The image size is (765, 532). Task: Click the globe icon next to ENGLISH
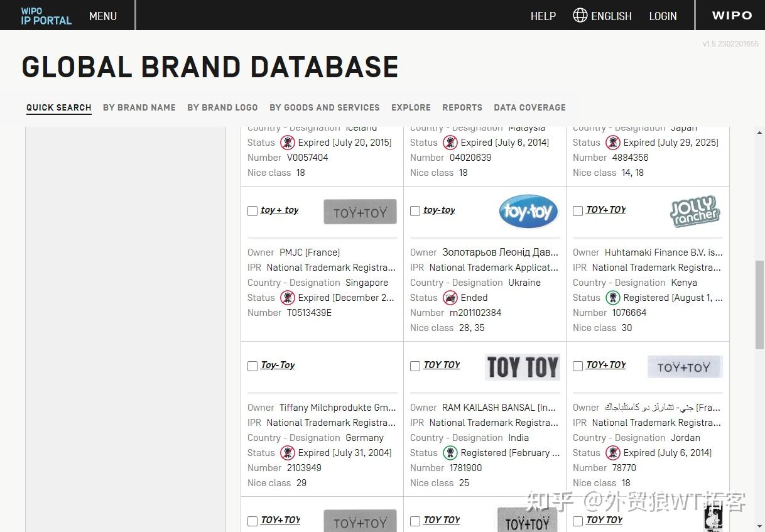(580, 16)
